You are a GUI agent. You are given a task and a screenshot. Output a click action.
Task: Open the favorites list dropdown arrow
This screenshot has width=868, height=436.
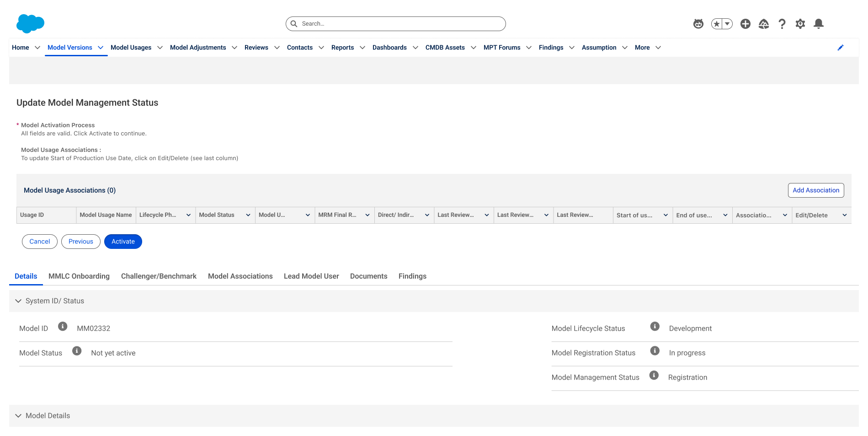727,24
